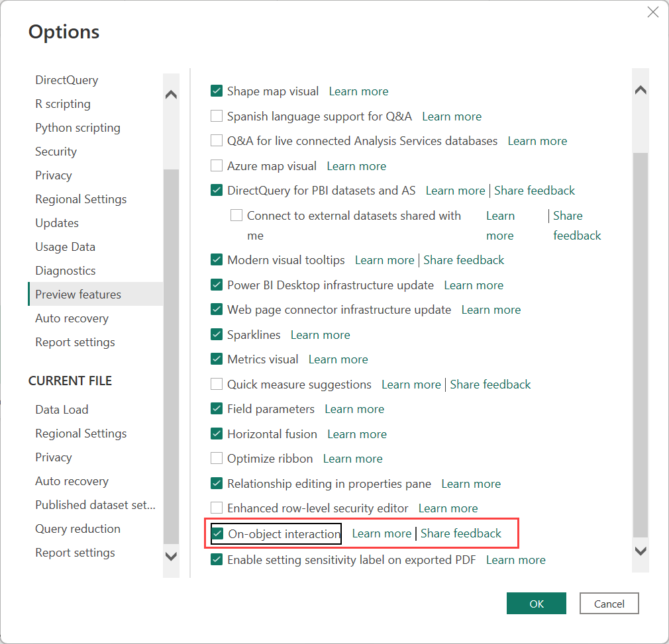
Task: Toggle Sparklines checkbox
Action: (217, 334)
